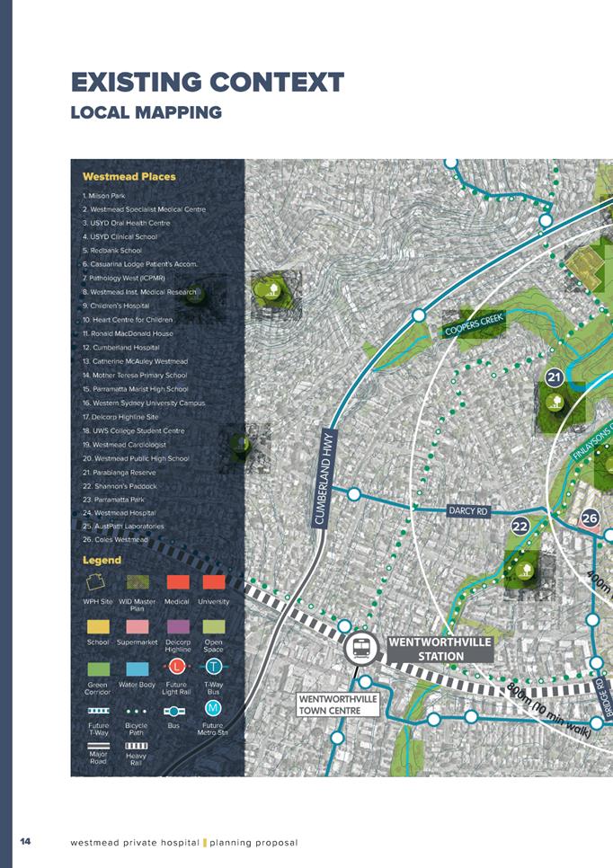This screenshot has height=868, width=613.
Task: Click the Bus stop symbol in the legend
Action: coord(177,710)
